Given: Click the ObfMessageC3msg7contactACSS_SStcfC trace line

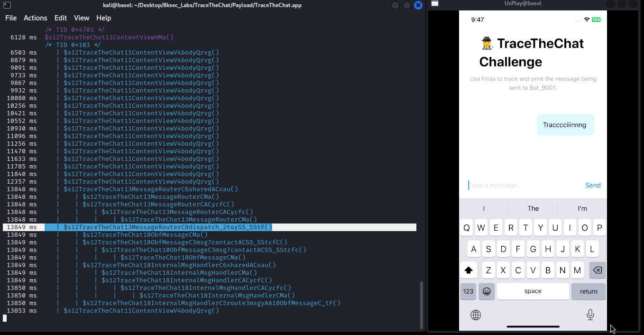Looking at the screenshot, I should coord(185,242).
